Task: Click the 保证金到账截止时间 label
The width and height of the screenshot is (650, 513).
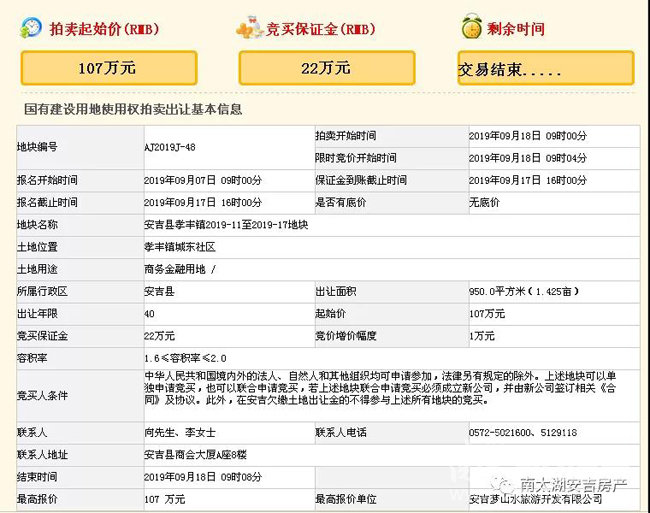Action: tap(361, 180)
